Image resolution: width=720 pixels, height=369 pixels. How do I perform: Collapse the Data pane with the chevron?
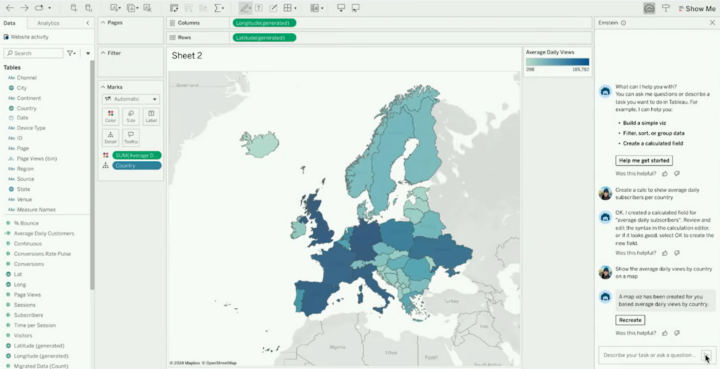[88, 23]
